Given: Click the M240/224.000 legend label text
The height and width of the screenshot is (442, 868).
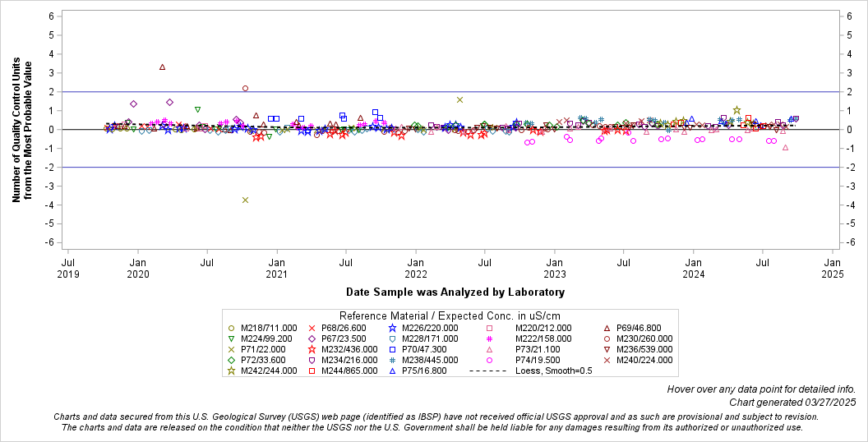Looking at the screenshot, I should [x=644, y=360].
